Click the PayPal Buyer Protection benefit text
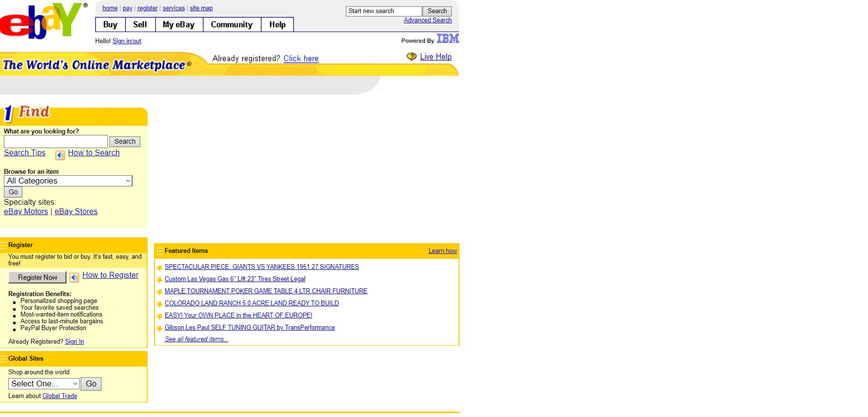Screen dimensions: 868x417 [x=53, y=328]
